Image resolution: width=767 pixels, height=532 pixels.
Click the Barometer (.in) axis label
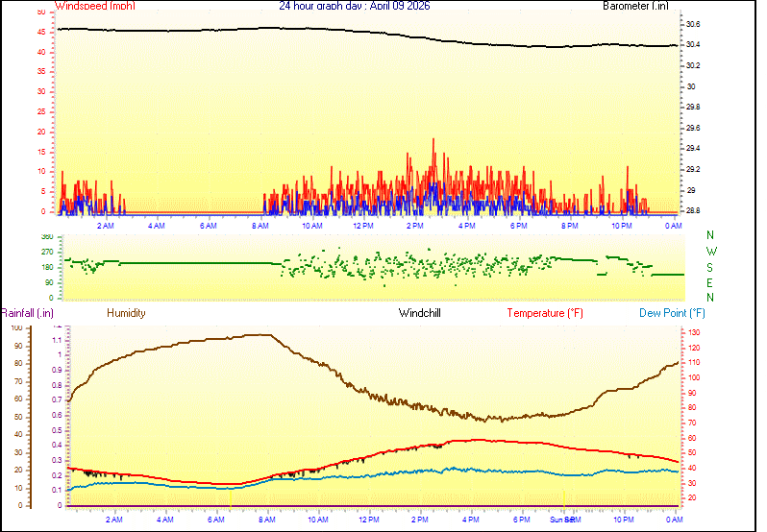point(635,6)
